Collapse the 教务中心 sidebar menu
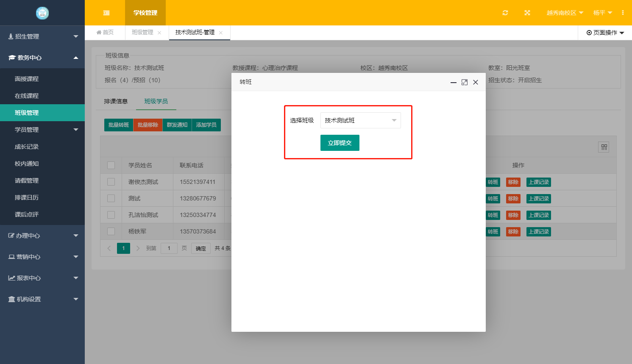 (x=42, y=58)
